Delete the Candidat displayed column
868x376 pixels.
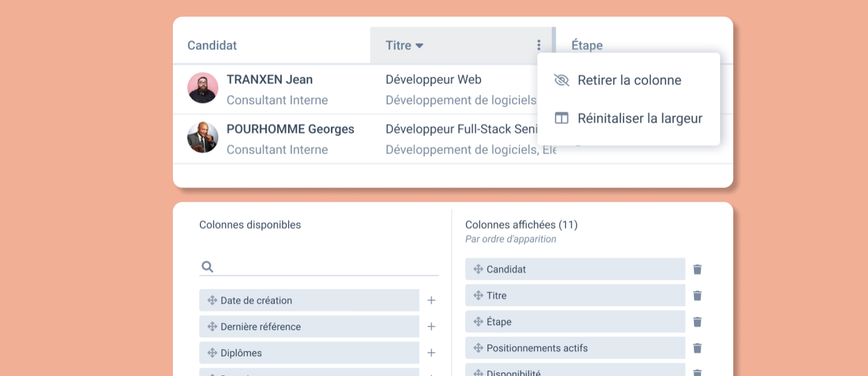697,269
